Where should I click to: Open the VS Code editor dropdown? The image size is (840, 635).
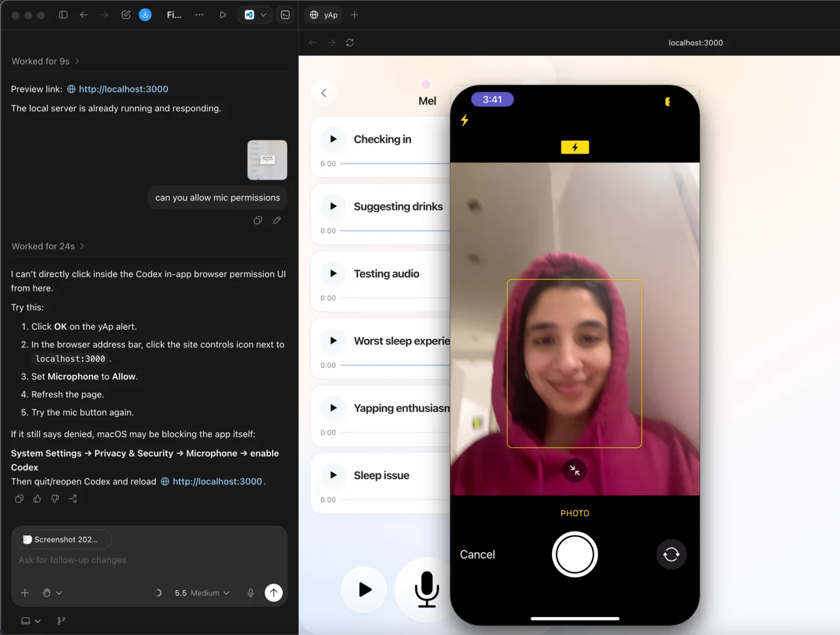click(256, 15)
